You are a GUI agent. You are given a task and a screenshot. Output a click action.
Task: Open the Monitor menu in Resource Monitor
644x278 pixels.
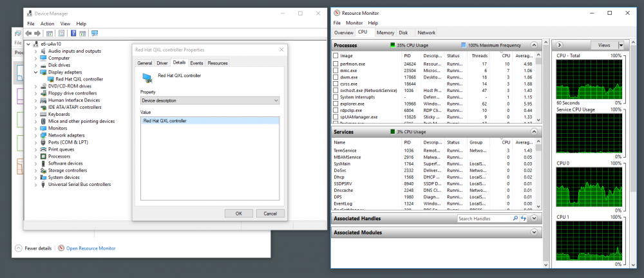tap(354, 23)
